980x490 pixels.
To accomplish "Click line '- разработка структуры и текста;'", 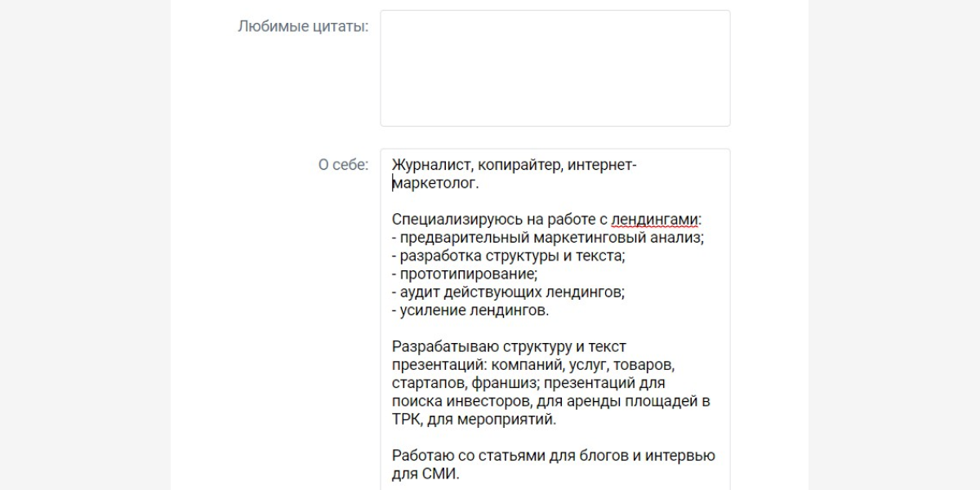I will [x=508, y=256].
